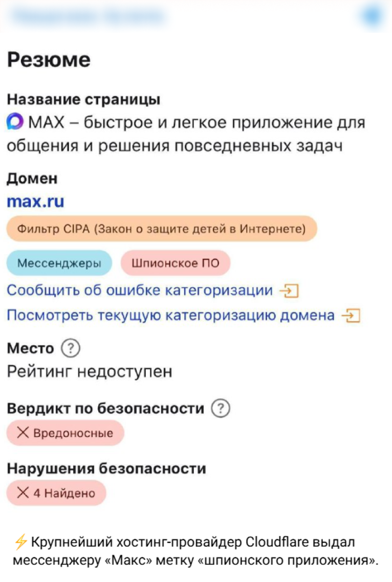
Task: Select the "Мессенджеры" category tag
Action: (59, 263)
